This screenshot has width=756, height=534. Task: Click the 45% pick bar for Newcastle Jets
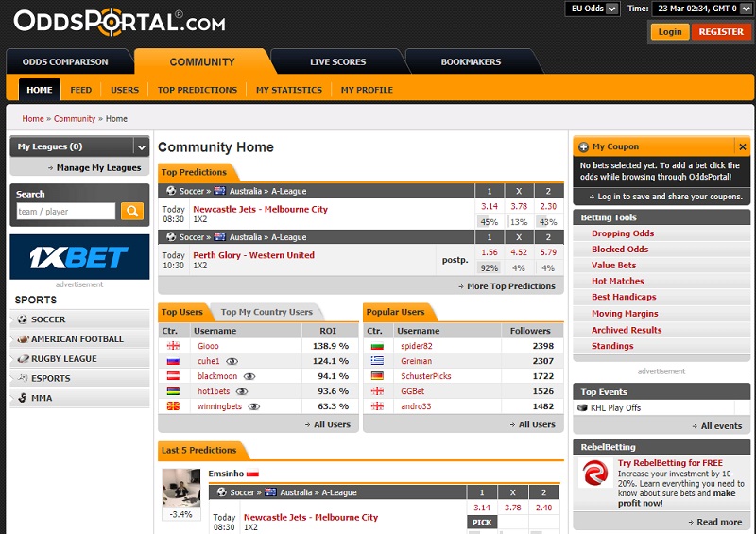point(489,222)
